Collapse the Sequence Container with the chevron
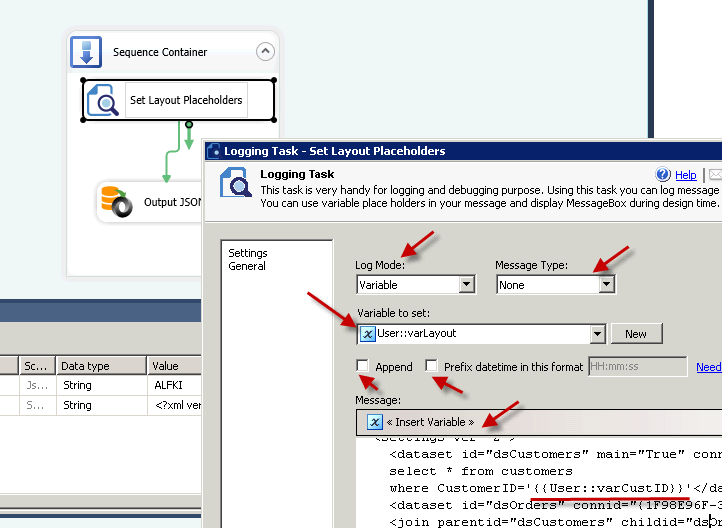The image size is (722, 528). 264,52
